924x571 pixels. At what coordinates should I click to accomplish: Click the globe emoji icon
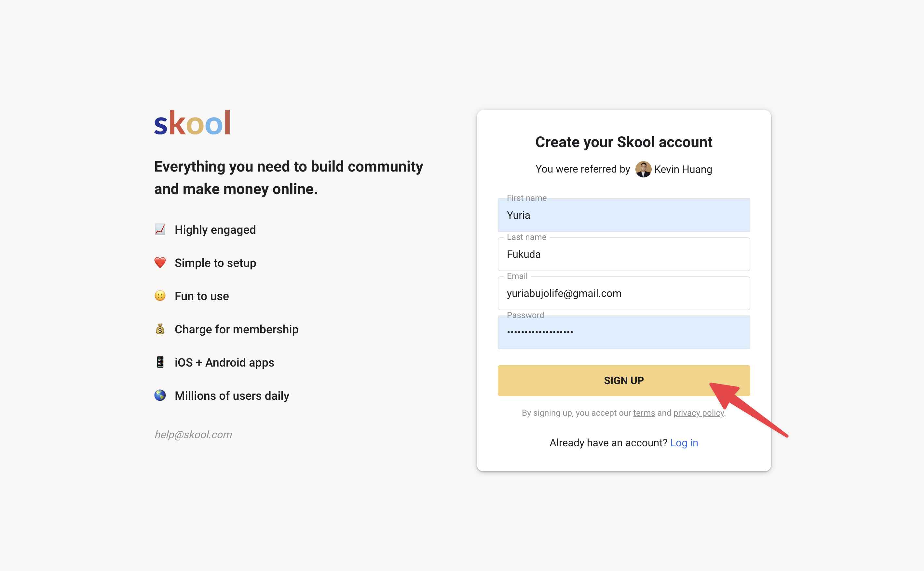coord(160,396)
